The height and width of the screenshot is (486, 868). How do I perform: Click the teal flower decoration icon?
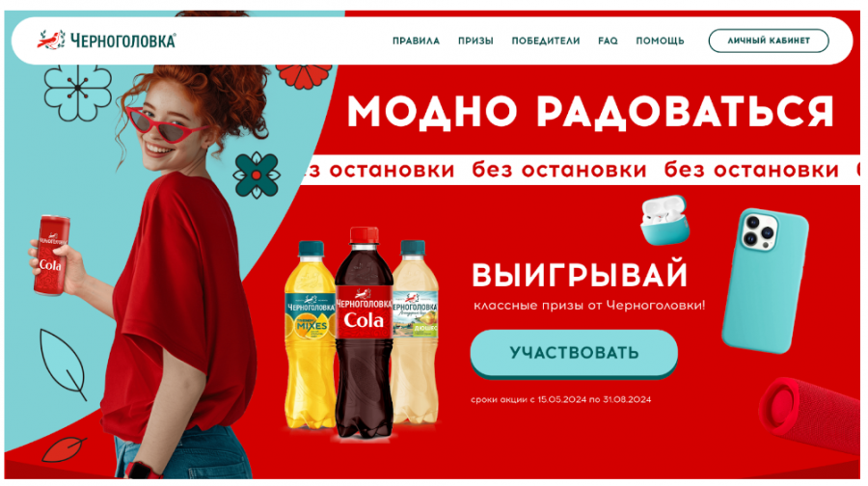point(257,175)
